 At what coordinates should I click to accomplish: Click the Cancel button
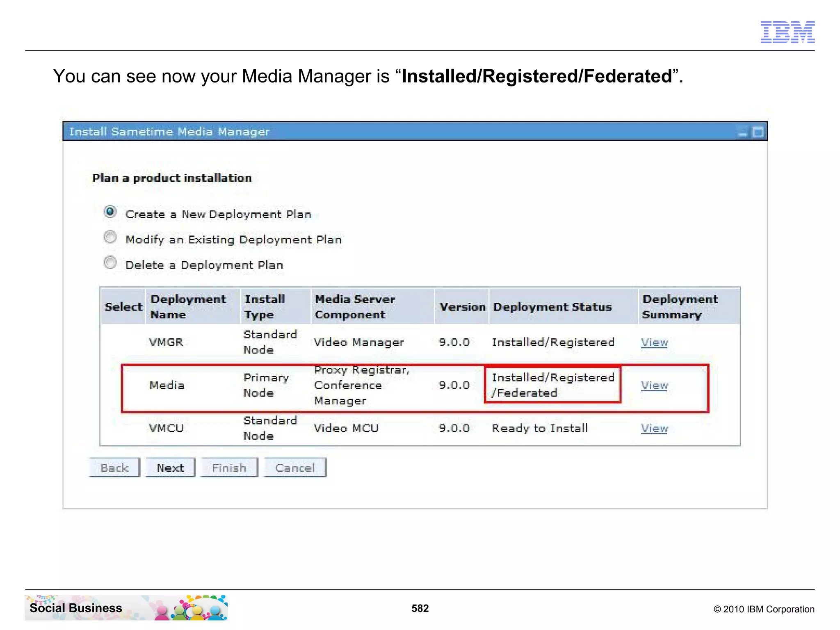point(295,468)
